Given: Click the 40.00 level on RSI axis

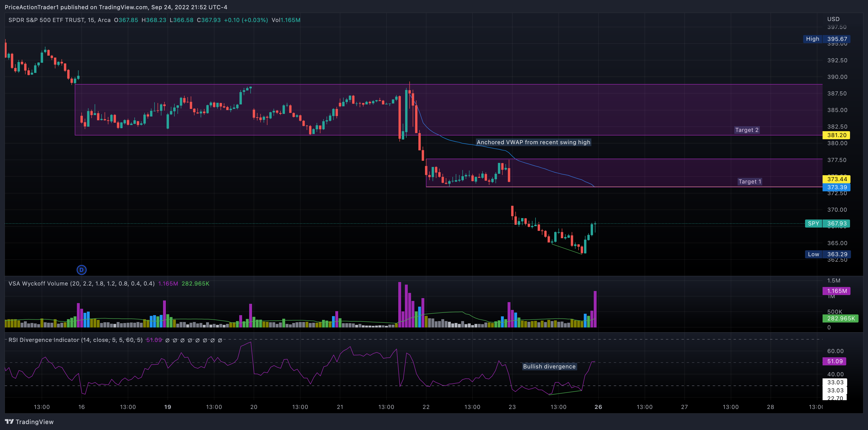Looking at the screenshot, I should tap(835, 374).
